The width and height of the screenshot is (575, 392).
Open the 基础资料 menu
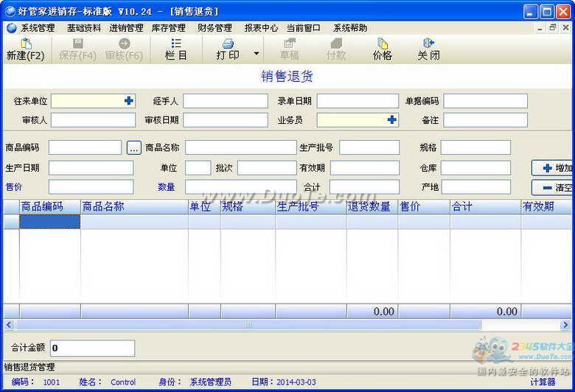pos(84,28)
